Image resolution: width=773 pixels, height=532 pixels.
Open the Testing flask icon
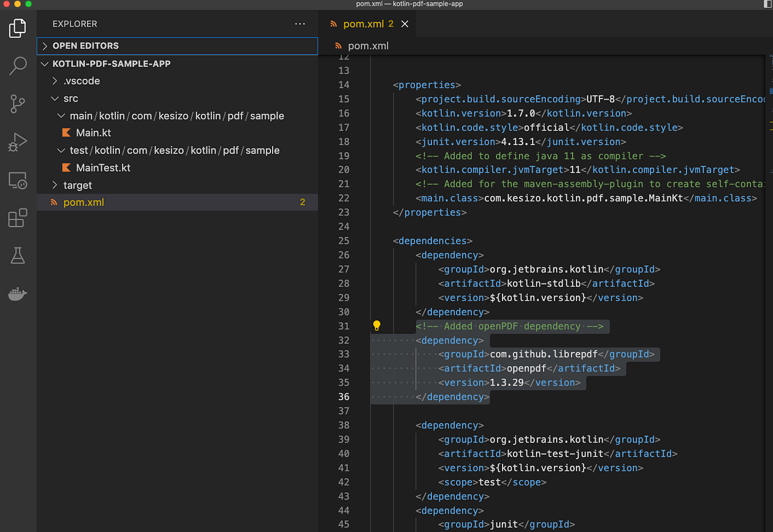click(x=18, y=255)
